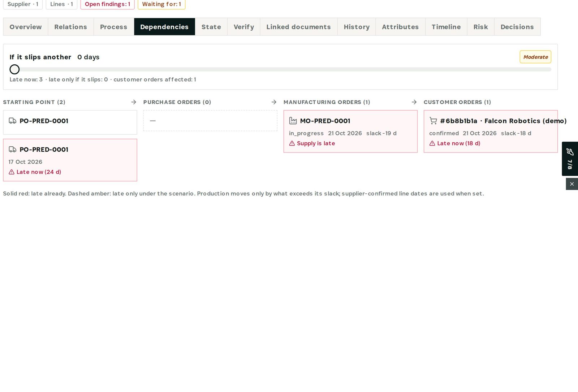Switch to the Verify tab
This screenshot has height=392, width=578.
[x=244, y=27]
